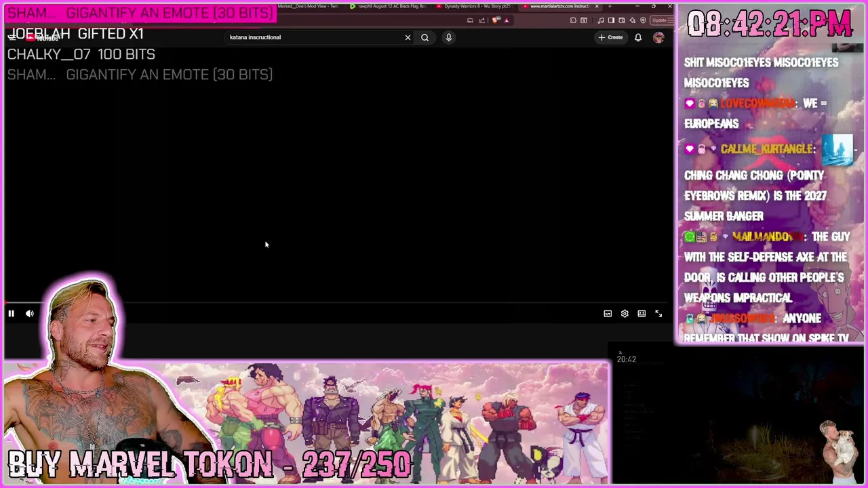868x488 pixels.
Task: Open the YouTube account avatar menu
Action: (x=658, y=38)
